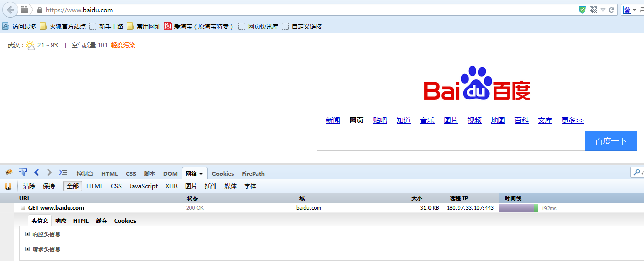Activate the Firebug element inspector icon
Image resolution: width=644 pixels, height=261 pixels.
23,172
